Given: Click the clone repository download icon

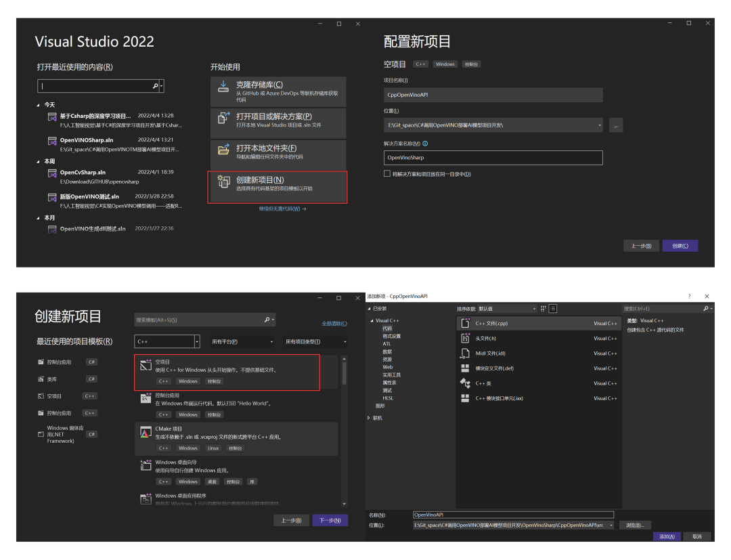Looking at the screenshot, I should 223,86.
